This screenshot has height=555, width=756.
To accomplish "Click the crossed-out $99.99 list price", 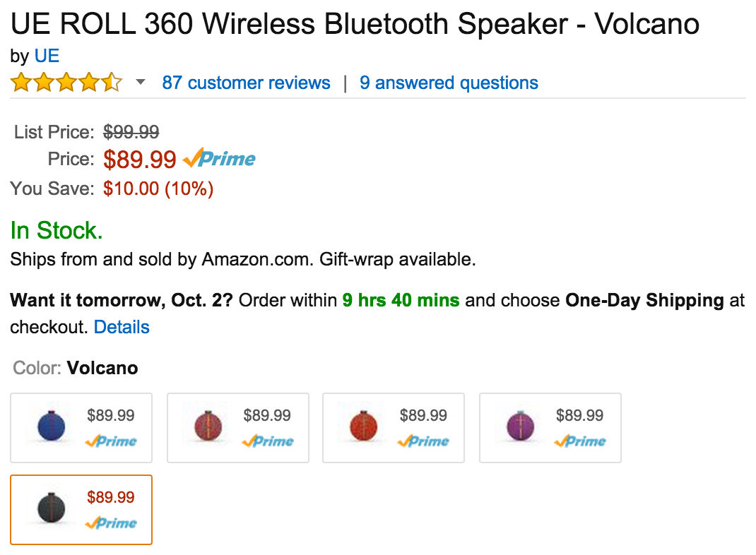I will click(x=131, y=132).
